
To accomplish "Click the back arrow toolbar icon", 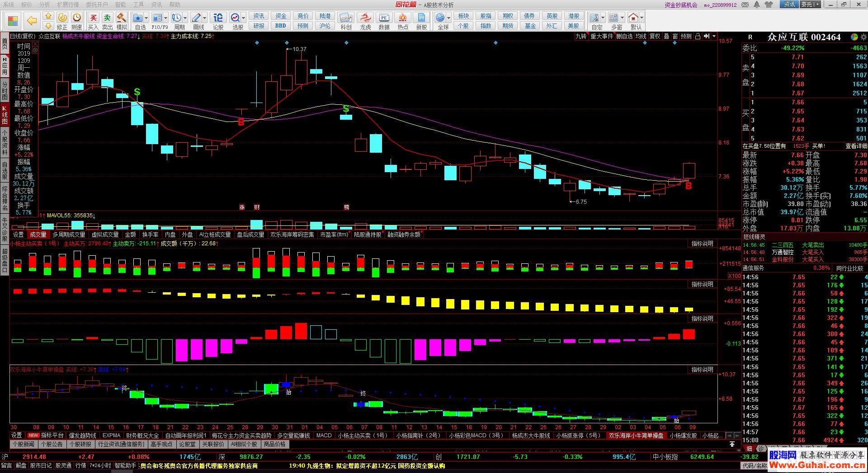I will [32, 21].
